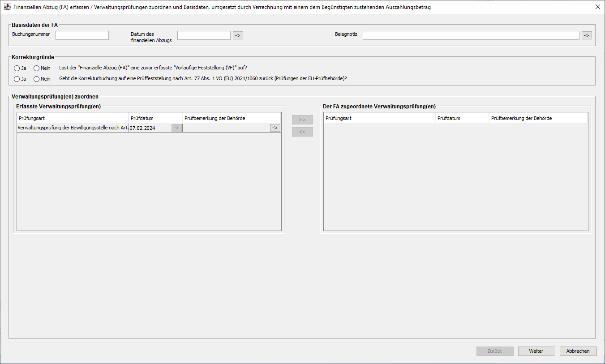
Task: Click the '>>' assign Verwaltungsprüfung button
Action: click(302, 120)
